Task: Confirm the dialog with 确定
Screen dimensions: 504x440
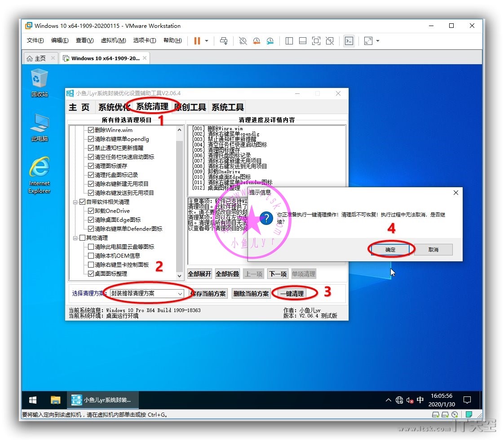Action: click(390, 250)
